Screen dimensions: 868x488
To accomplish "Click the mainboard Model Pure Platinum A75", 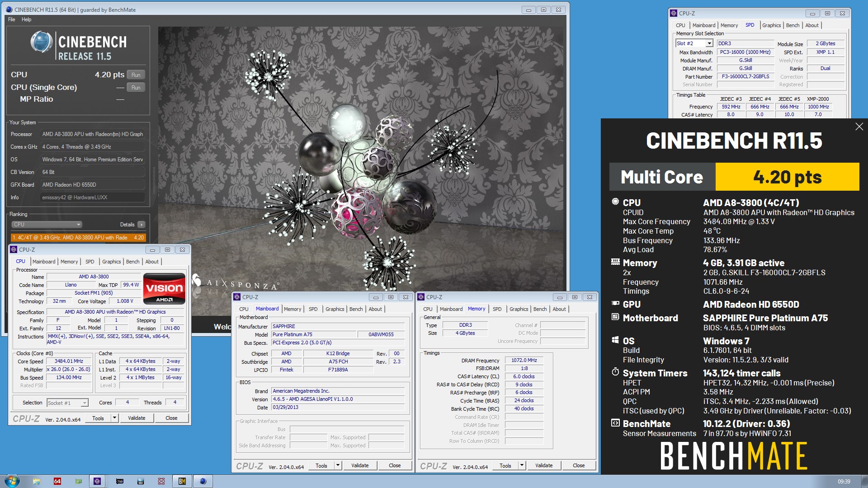I will click(x=314, y=335).
